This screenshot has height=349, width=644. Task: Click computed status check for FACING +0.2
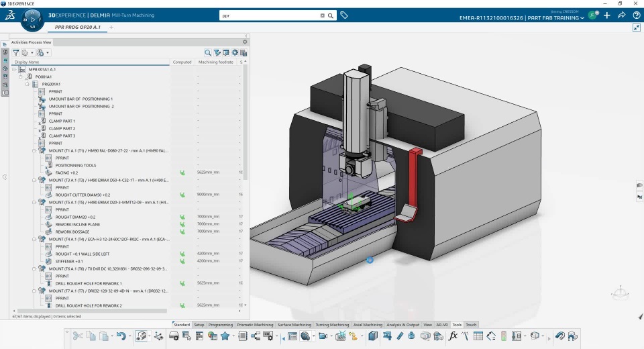(x=182, y=172)
